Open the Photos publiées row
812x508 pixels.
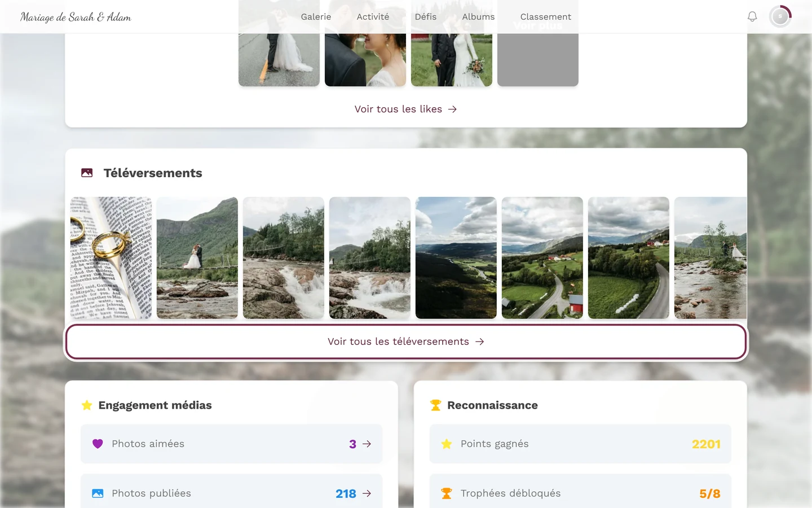(231, 491)
